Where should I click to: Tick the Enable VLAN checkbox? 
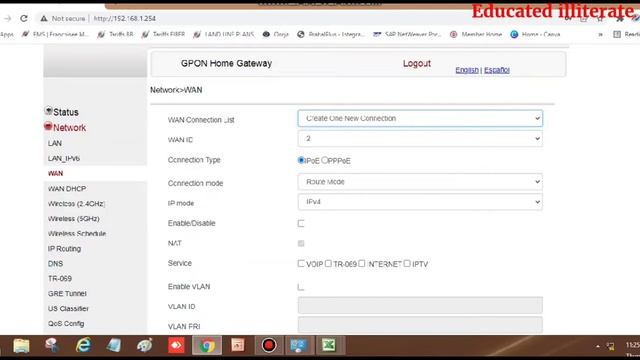pyautogui.click(x=301, y=287)
